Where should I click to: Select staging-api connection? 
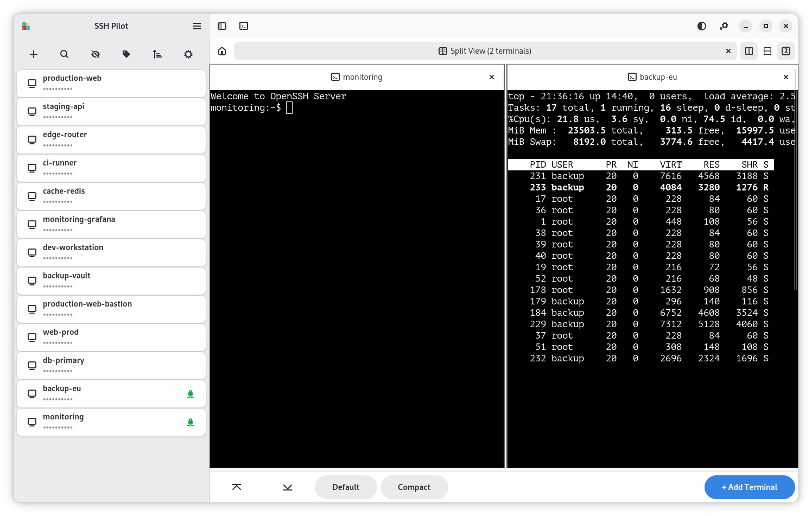pos(111,112)
